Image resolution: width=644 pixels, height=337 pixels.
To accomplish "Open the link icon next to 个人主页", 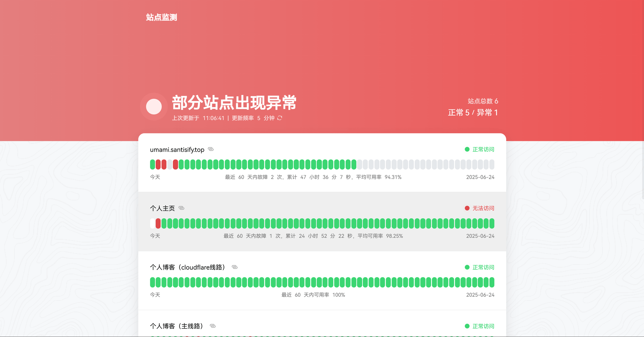I will (181, 208).
